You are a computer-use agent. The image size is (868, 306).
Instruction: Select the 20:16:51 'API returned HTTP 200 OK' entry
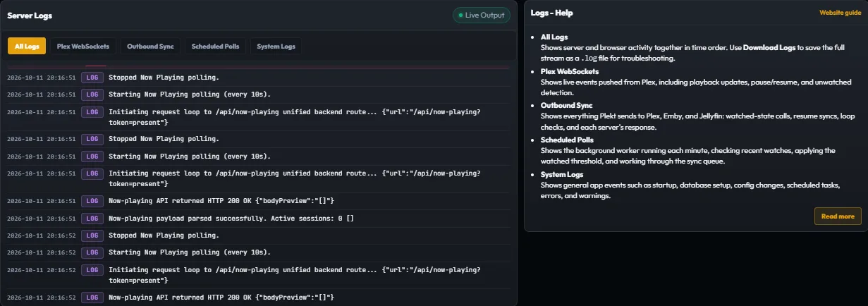(x=258, y=201)
